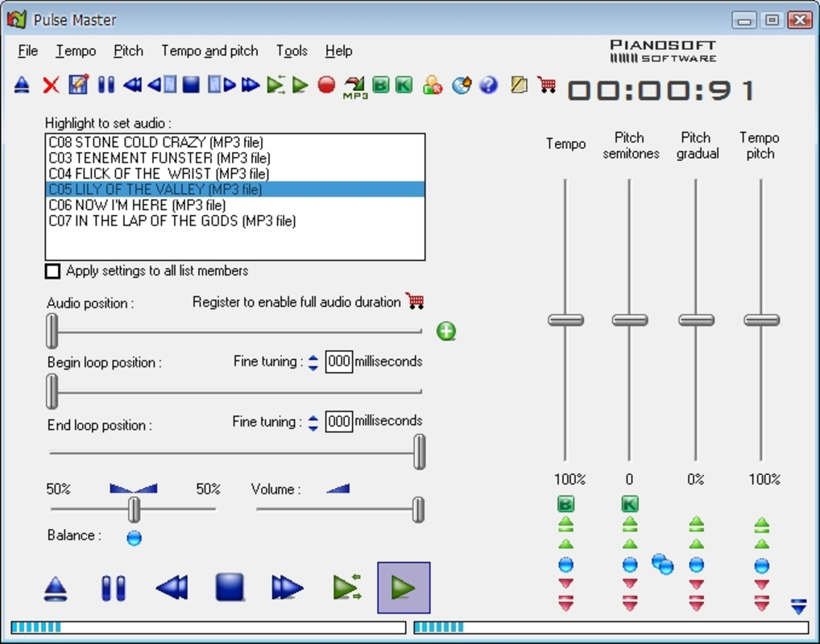
Task: Click the blue collapse arrow at the bottom right
Action: tap(799, 606)
